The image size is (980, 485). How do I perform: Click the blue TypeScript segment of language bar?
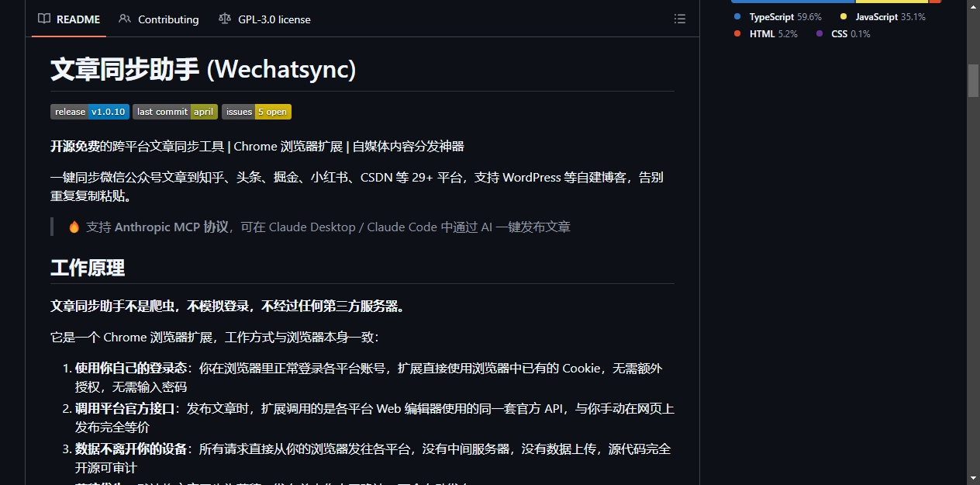793,2
